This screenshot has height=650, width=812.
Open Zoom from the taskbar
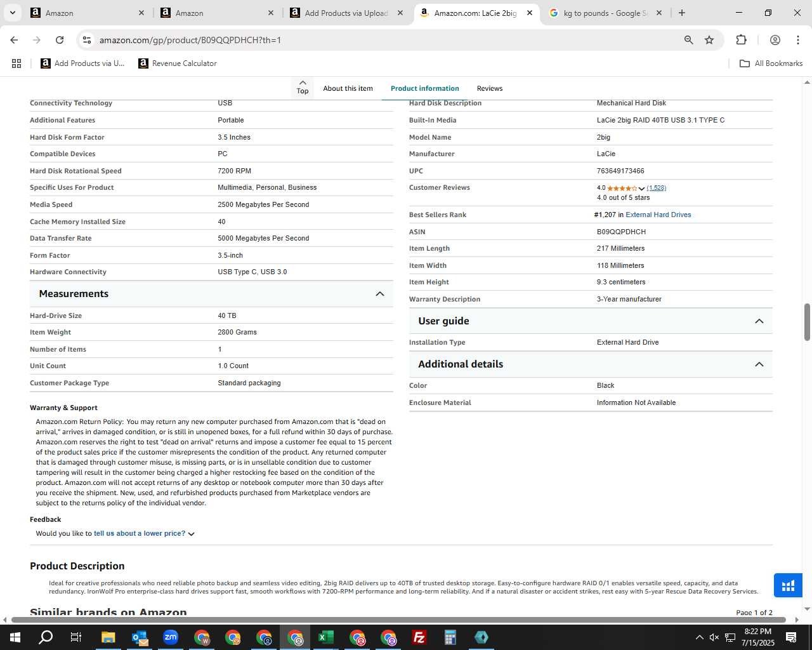pos(170,637)
